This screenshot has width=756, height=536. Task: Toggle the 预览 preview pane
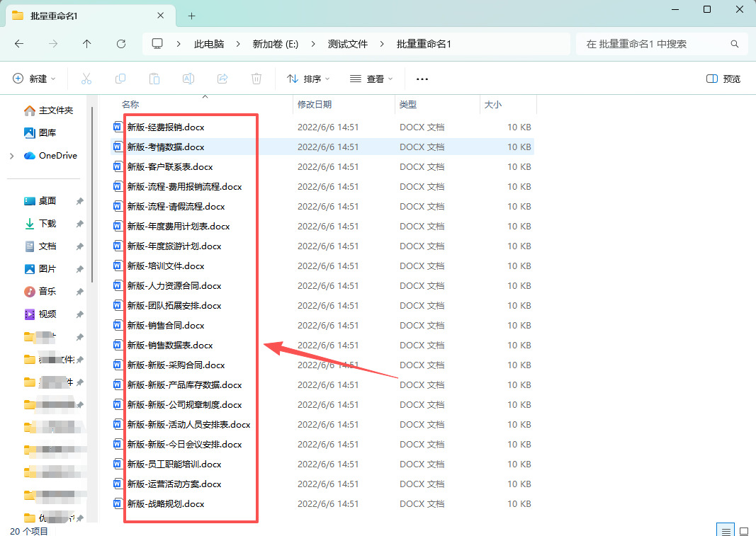(x=723, y=79)
